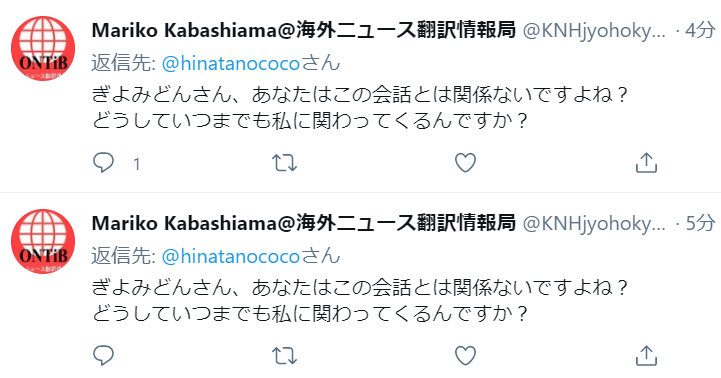The width and height of the screenshot is (721, 378).
Task: Open the ONTiB profile avatar on the first tweet
Action: (43, 48)
